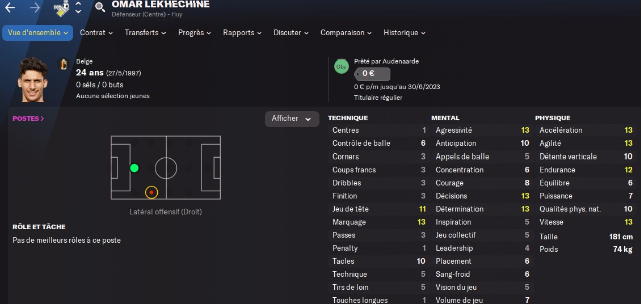Click up chevron next to club crest

(78, 3)
